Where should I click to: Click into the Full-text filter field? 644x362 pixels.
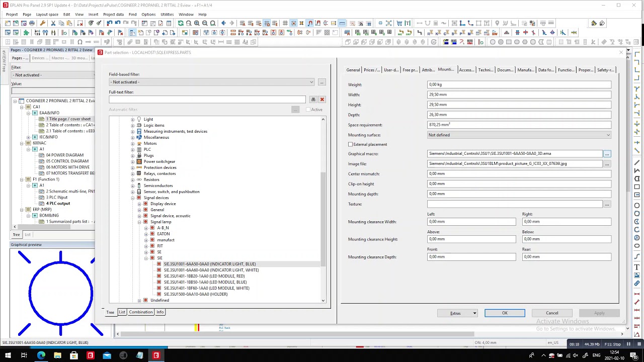tap(207, 100)
